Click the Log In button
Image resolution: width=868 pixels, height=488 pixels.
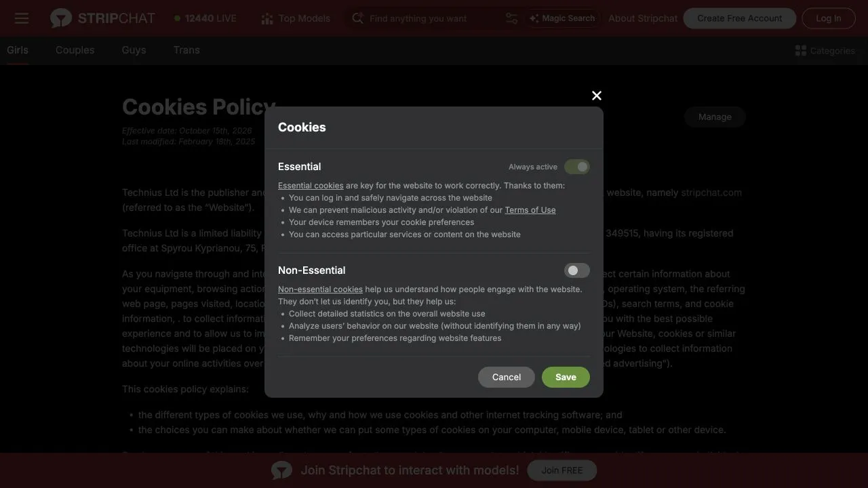pyautogui.click(x=829, y=18)
